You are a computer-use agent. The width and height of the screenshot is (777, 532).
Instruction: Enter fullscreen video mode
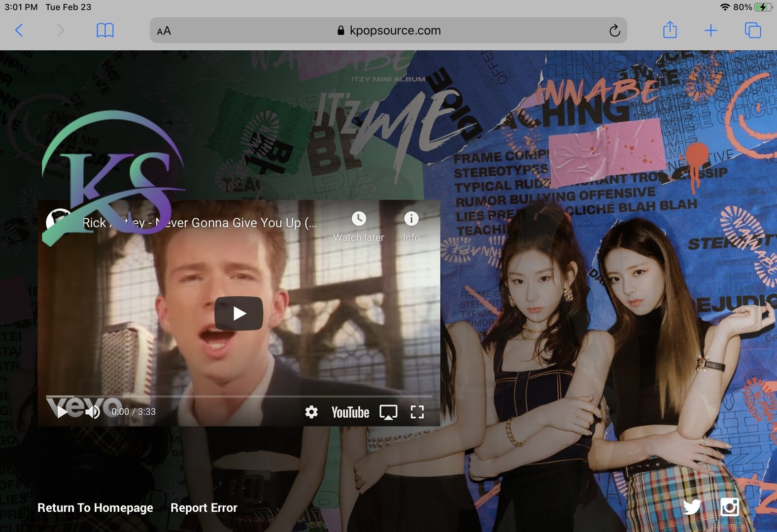click(x=417, y=412)
